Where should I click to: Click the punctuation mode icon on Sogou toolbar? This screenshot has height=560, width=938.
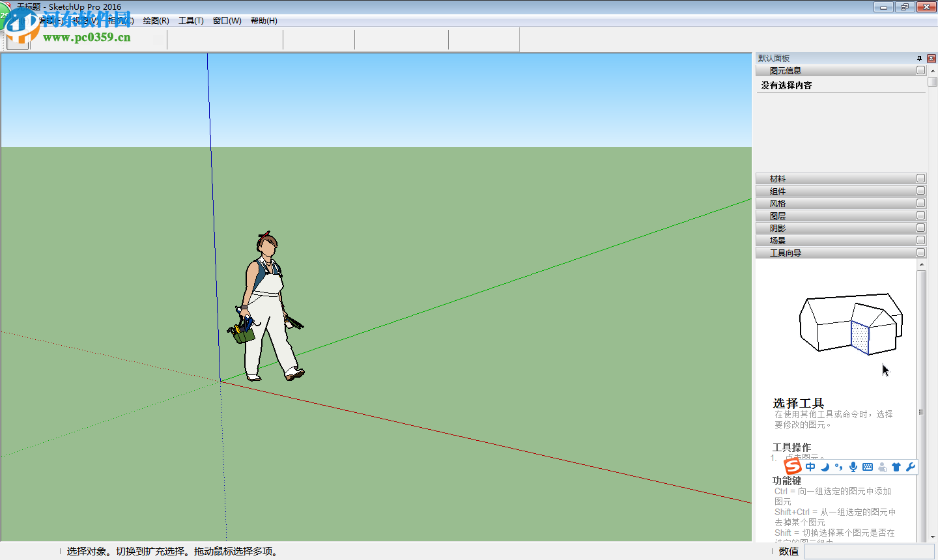(x=838, y=466)
